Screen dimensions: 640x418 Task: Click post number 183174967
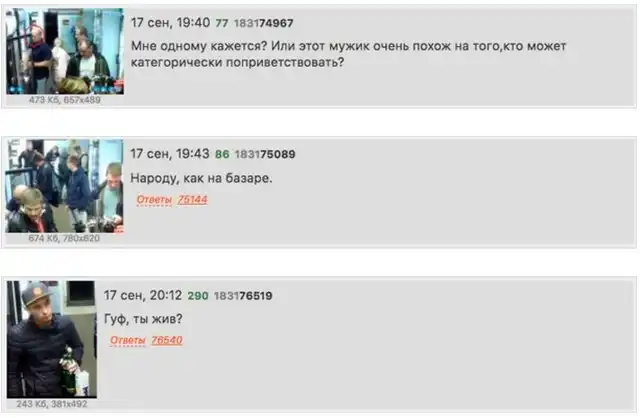pos(263,23)
